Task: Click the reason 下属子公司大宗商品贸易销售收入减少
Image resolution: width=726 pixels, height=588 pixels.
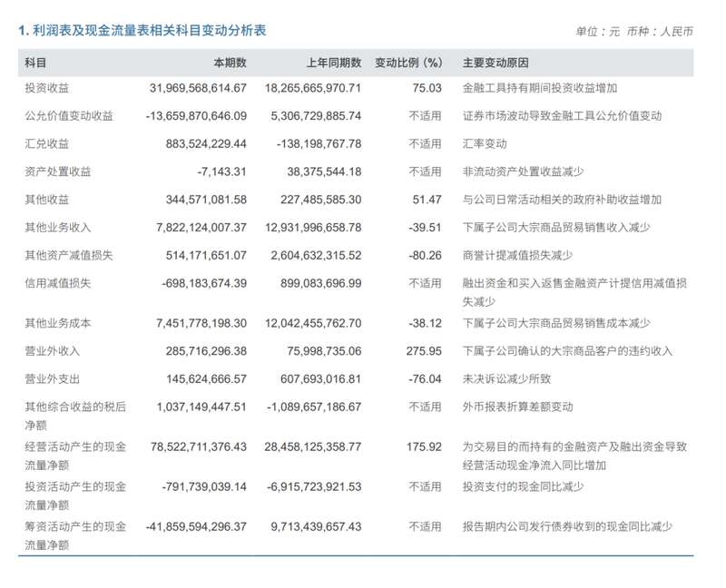Action: (x=556, y=228)
